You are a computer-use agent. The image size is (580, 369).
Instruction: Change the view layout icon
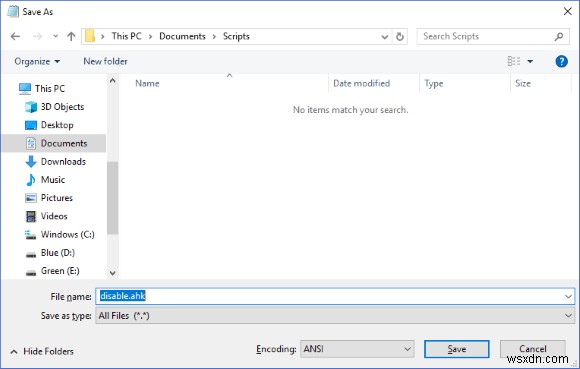(x=514, y=61)
